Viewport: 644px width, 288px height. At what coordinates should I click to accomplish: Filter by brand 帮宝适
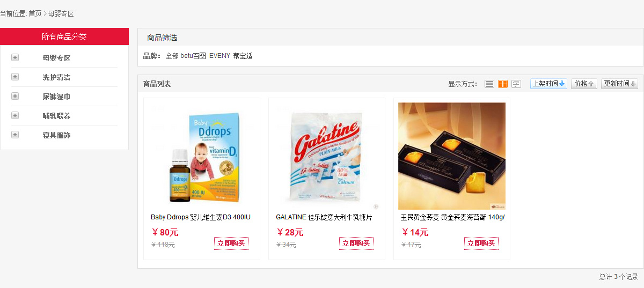click(243, 56)
